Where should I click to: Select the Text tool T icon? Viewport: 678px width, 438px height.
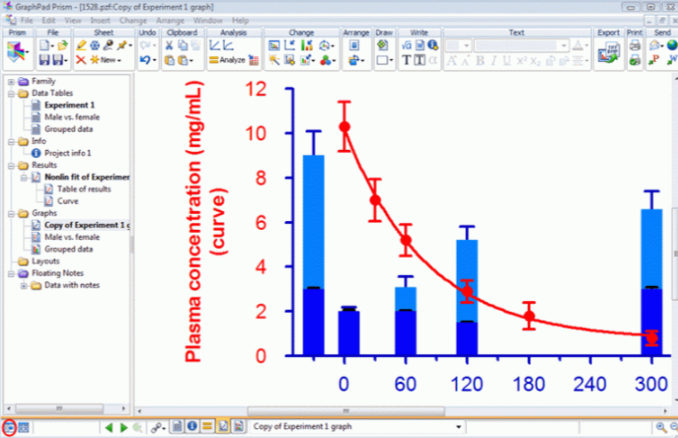point(406,62)
